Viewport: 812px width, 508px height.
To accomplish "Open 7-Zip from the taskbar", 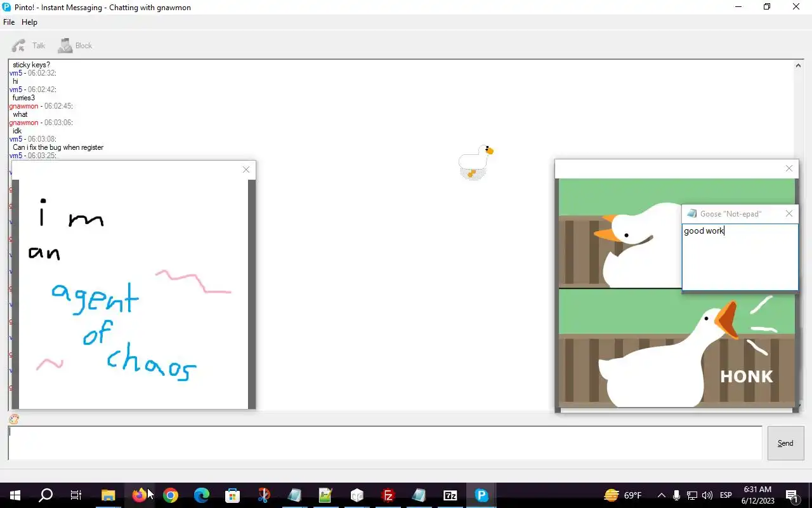I will (x=450, y=495).
